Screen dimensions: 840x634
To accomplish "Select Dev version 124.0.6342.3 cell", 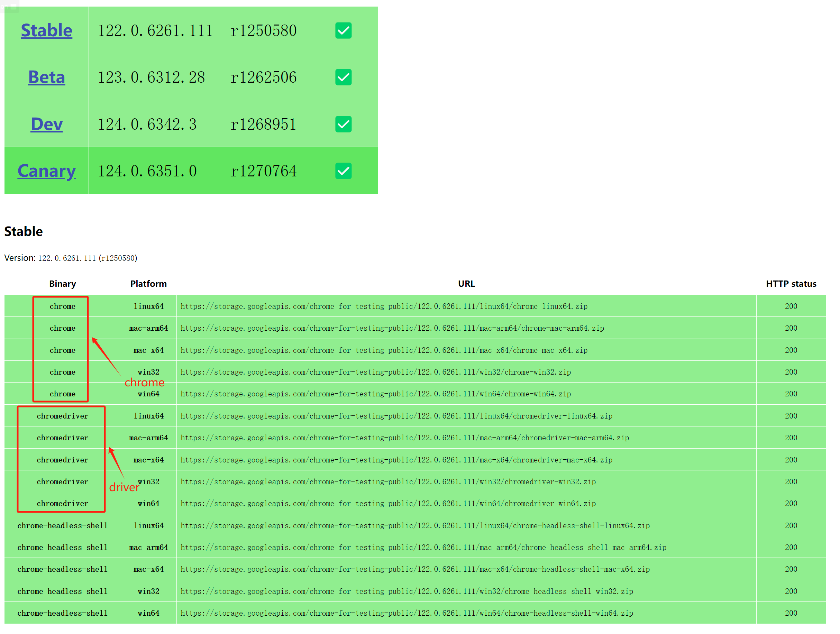I will pyautogui.click(x=155, y=124).
